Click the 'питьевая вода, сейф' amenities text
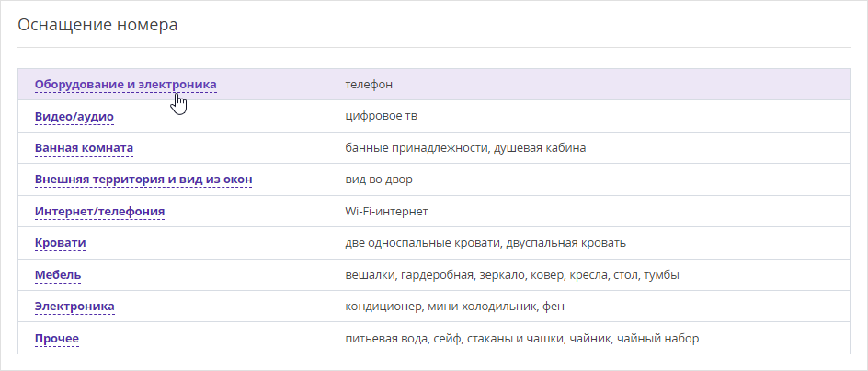This screenshot has height=371, width=868. (522, 338)
